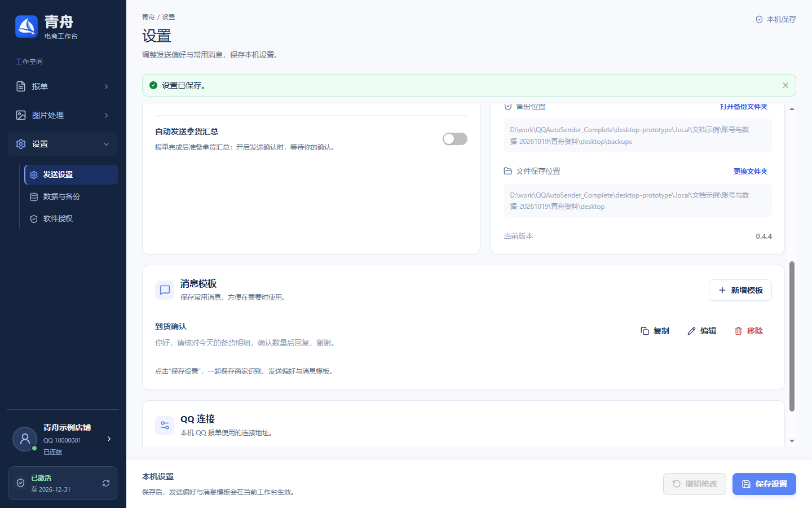Screen dimensions: 812x508
Task: Click 打开备份文件夹 link
Action: click(x=744, y=107)
